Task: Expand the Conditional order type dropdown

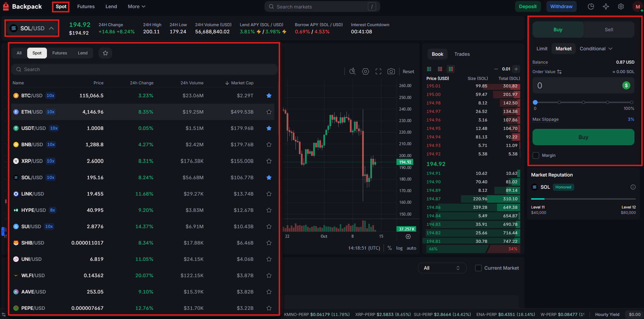Action: (596, 49)
